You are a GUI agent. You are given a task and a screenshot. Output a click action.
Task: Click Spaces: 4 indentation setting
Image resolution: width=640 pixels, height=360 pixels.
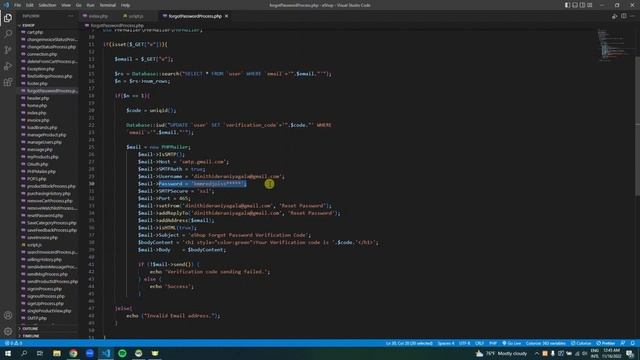click(x=446, y=343)
